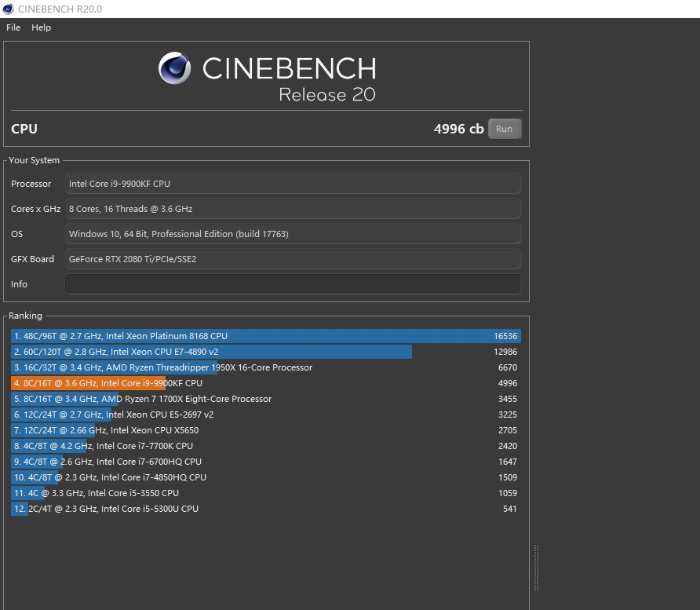700x610 pixels.
Task: Select the Core i5-5300U ranking row
Action: tap(265, 509)
